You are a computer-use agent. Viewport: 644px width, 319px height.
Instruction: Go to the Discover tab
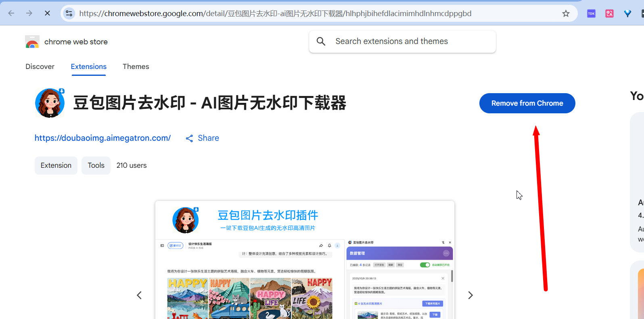pos(40,67)
